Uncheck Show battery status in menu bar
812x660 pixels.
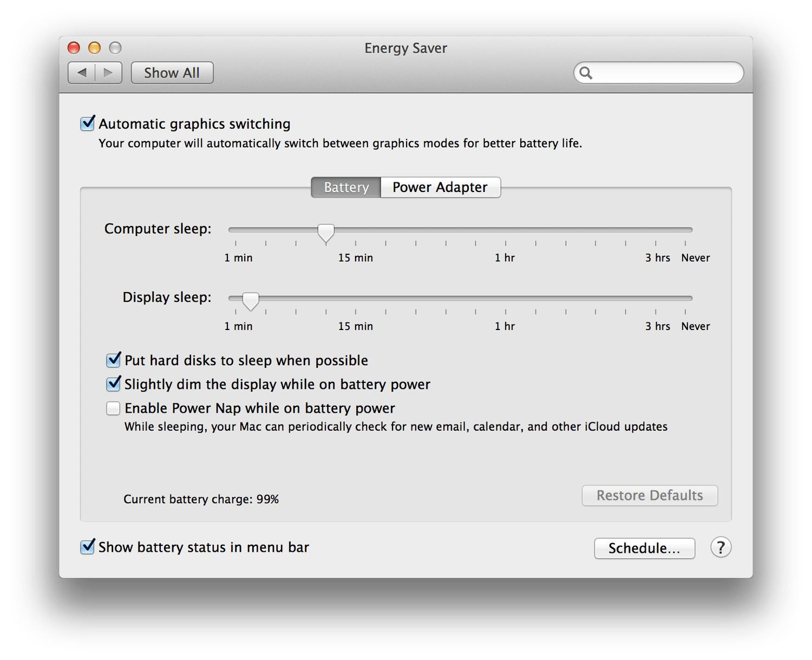coord(88,546)
